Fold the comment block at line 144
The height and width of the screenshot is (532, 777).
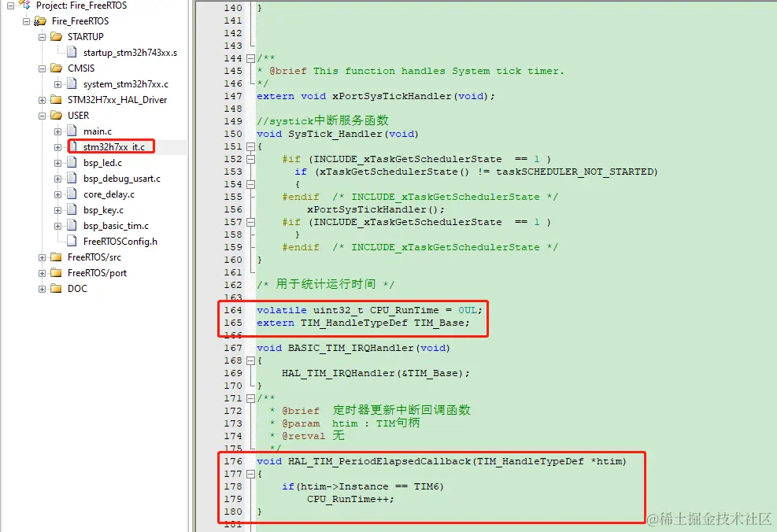coord(251,58)
